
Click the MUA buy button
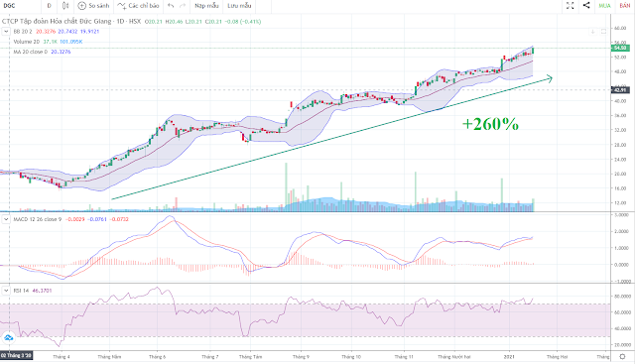pos(604,6)
